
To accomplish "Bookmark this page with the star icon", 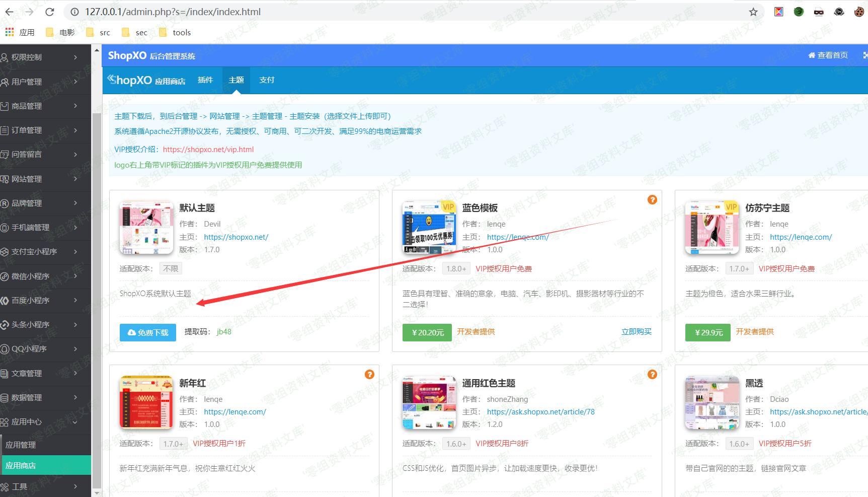I will click(x=753, y=12).
